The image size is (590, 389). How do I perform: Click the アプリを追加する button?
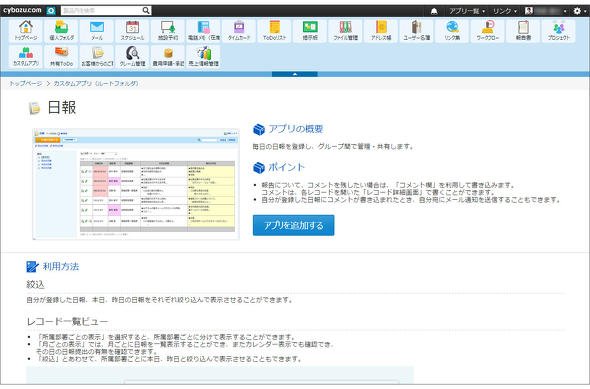(x=293, y=225)
